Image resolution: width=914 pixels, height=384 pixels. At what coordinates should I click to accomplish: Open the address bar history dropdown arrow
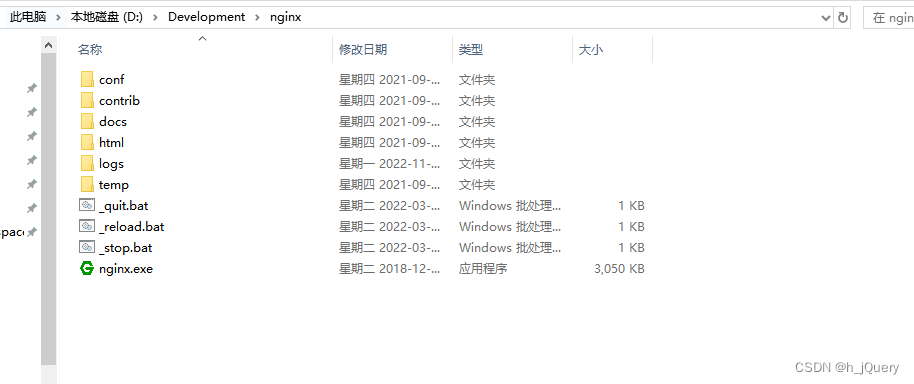pos(825,17)
